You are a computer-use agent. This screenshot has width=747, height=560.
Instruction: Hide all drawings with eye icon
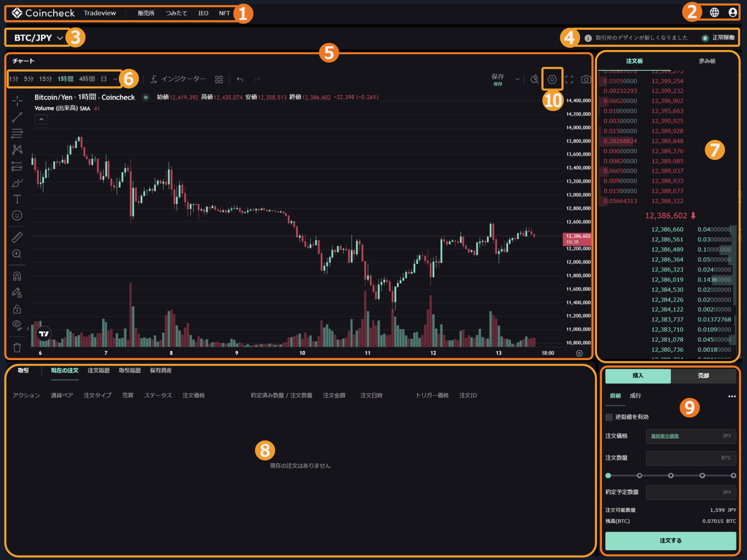tap(17, 325)
